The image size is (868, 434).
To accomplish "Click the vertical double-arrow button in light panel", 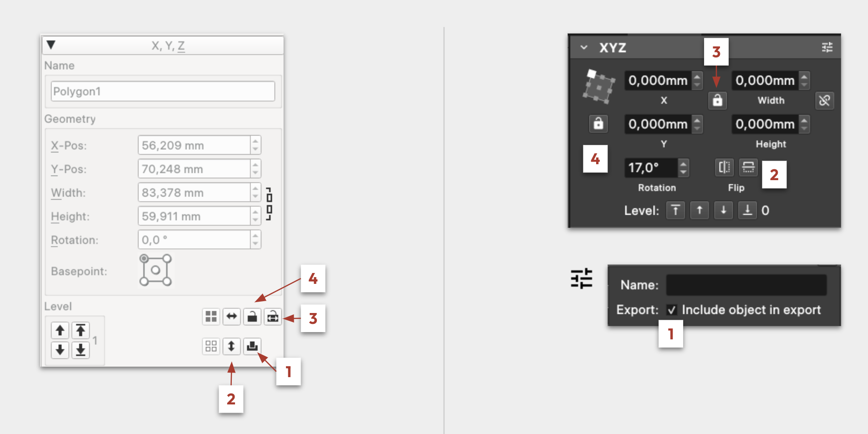I will click(231, 347).
